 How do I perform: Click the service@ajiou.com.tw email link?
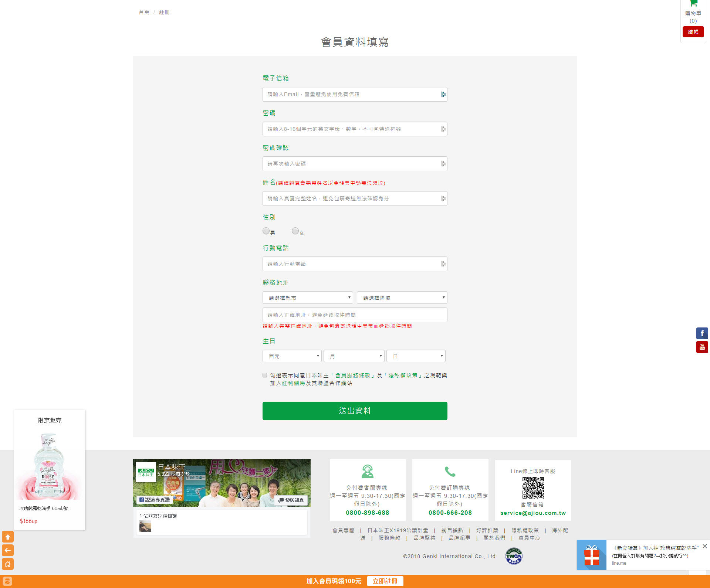[x=533, y=513]
